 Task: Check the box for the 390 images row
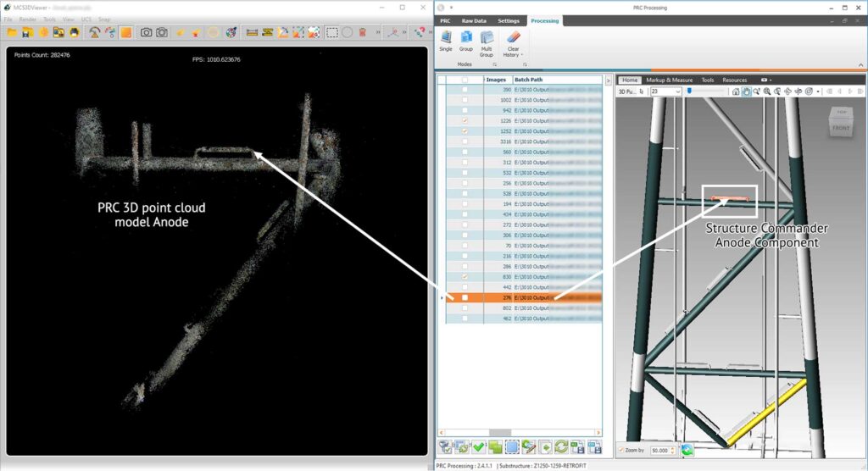[x=465, y=89]
